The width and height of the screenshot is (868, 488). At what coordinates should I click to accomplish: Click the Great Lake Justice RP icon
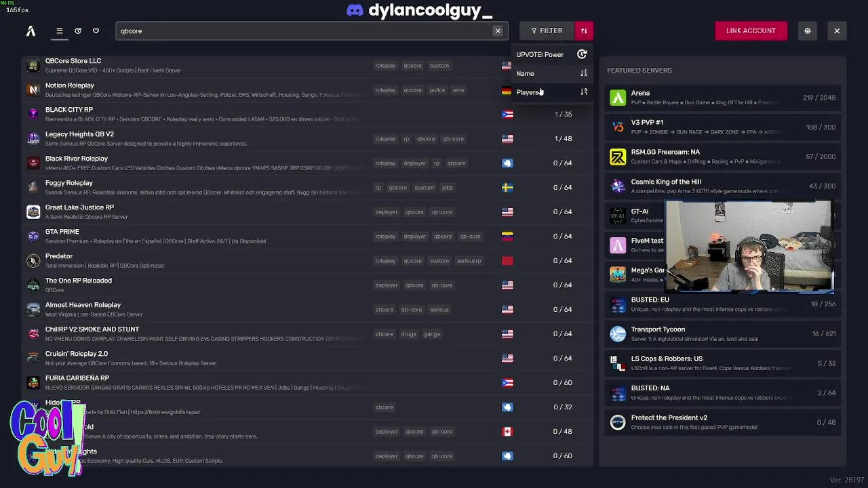tap(33, 212)
